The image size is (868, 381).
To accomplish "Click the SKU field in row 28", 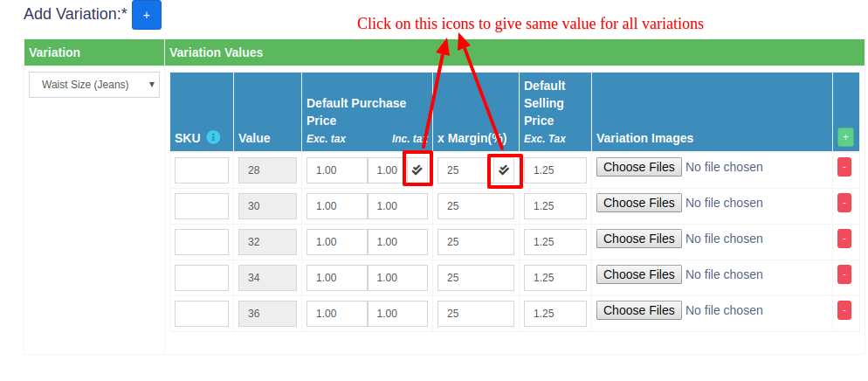I will point(202,170).
